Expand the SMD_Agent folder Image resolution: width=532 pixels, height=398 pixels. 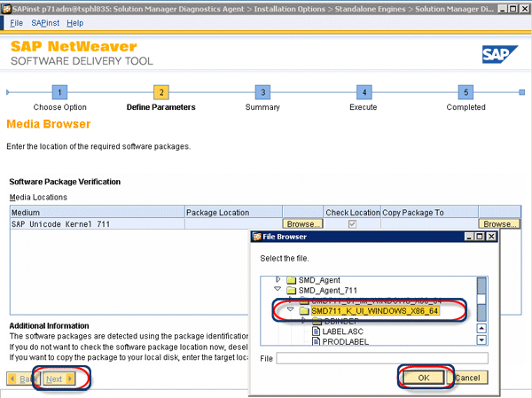pyautogui.click(x=278, y=279)
